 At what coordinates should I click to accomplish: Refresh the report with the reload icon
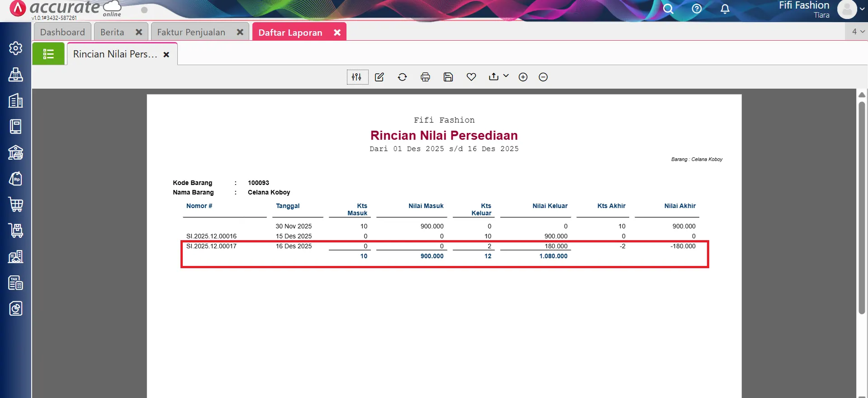[402, 77]
